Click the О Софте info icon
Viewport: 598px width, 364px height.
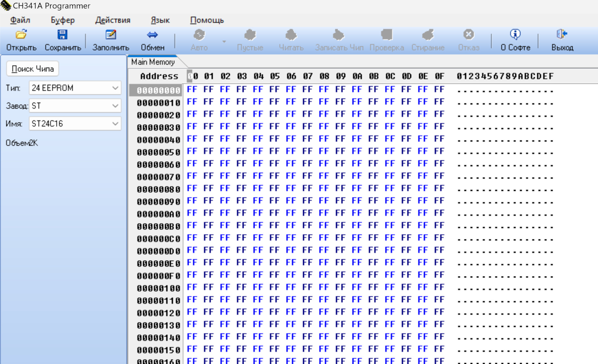[x=515, y=34]
